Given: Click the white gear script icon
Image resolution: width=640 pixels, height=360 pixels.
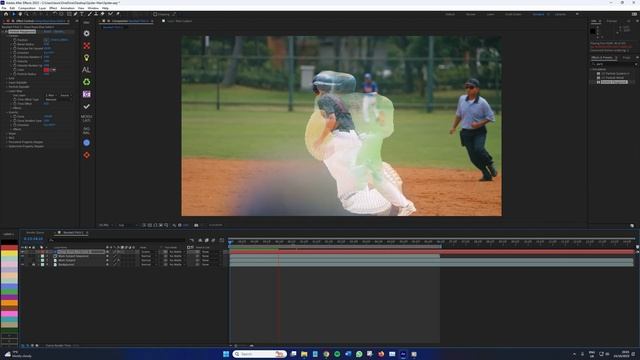Looking at the screenshot, I should 87,33.
